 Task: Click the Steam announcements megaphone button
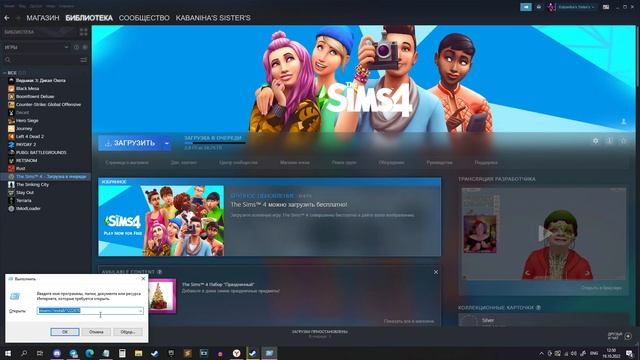pyautogui.click(x=526, y=7)
